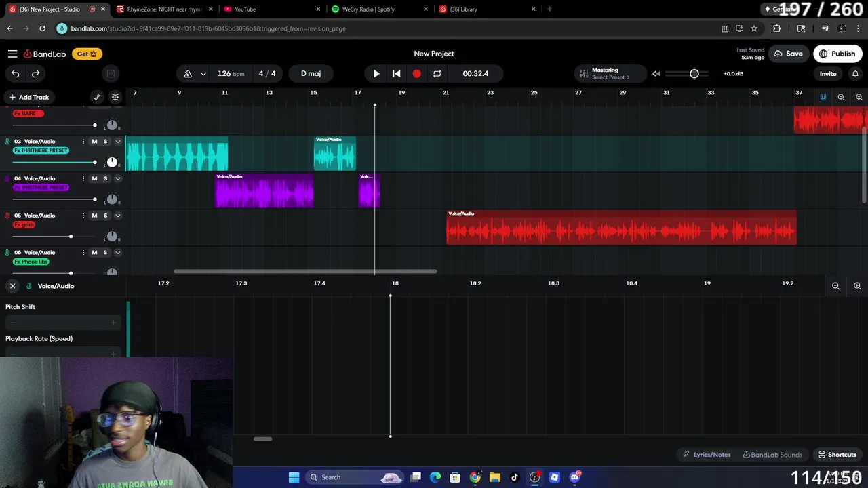Click the Redo arrow
Screen dimensions: 868x488
click(36, 73)
